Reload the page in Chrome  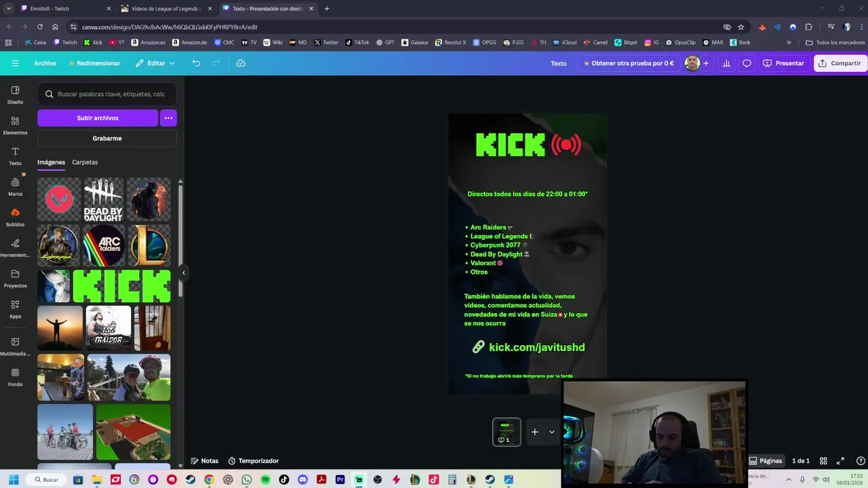click(x=40, y=27)
